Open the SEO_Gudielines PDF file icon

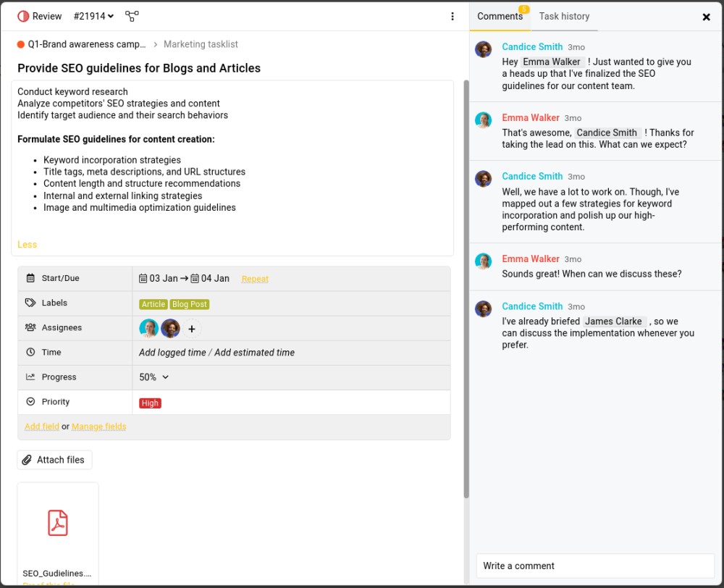[58, 523]
